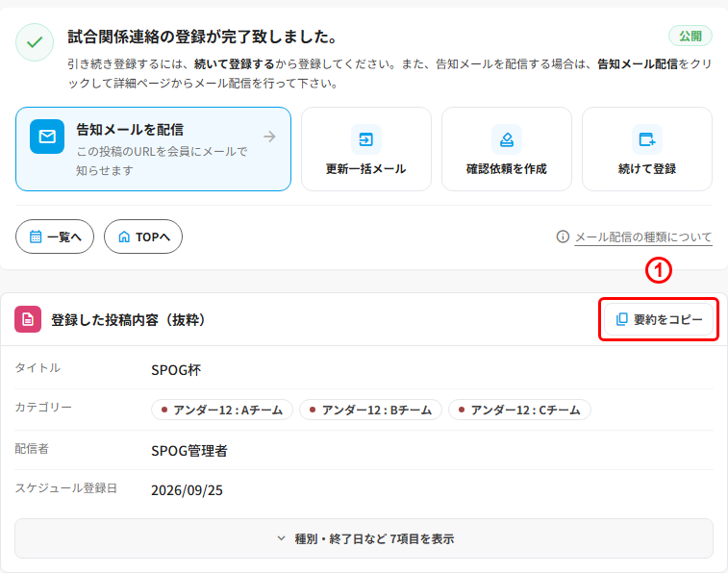This screenshot has height=573, width=728.
Task: Click the 更新一括メール icon
Action: (x=365, y=139)
